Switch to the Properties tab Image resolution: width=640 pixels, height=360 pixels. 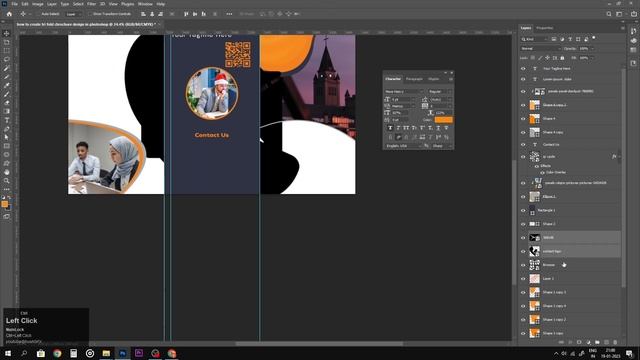pyautogui.click(x=544, y=28)
